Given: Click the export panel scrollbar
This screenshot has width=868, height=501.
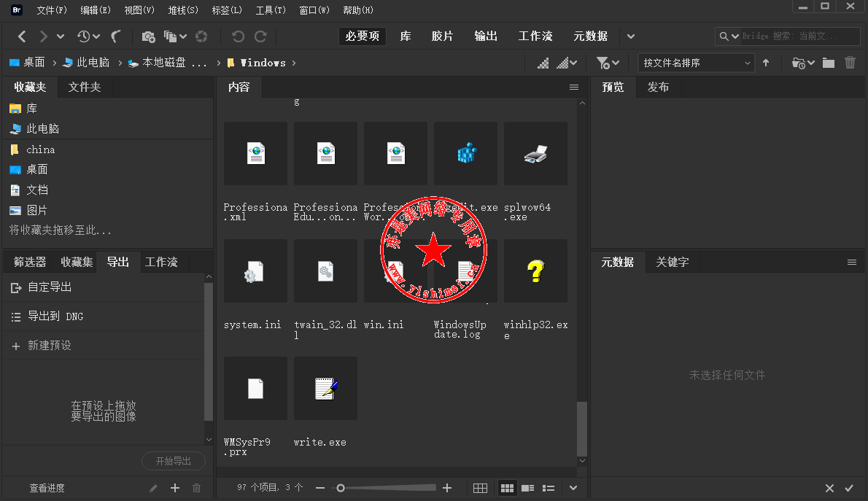Looking at the screenshot, I should pyautogui.click(x=208, y=352).
